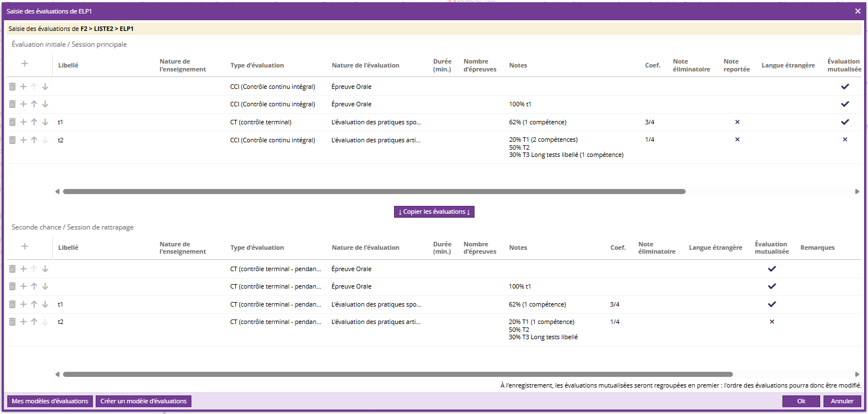This screenshot has height=414, width=868.
Task: Toggle Note reportée cross for t1 row
Action: [737, 122]
